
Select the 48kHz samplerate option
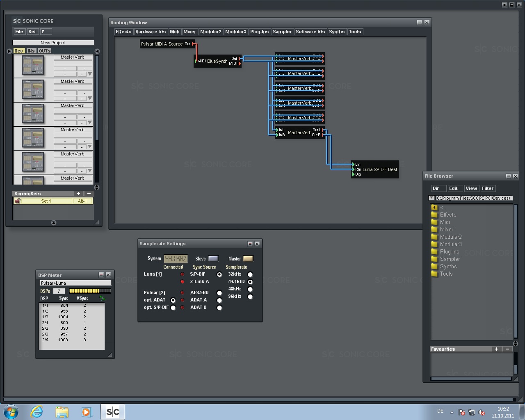[250, 289]
